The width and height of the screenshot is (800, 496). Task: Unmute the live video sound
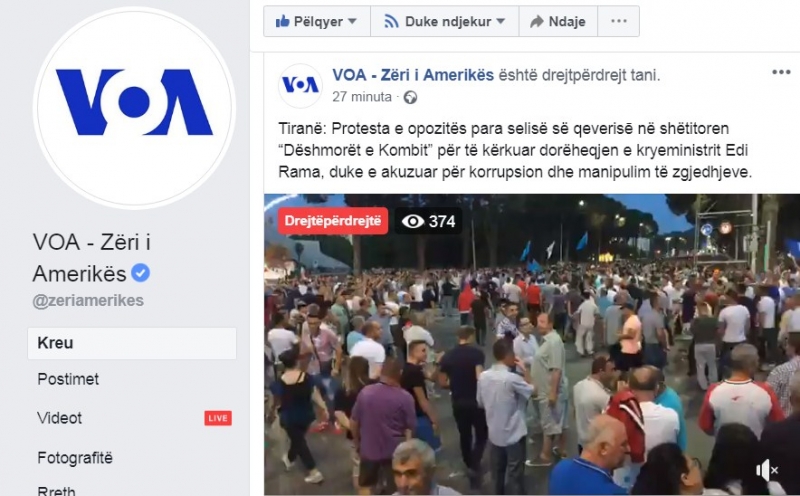[x=767, y=470]
